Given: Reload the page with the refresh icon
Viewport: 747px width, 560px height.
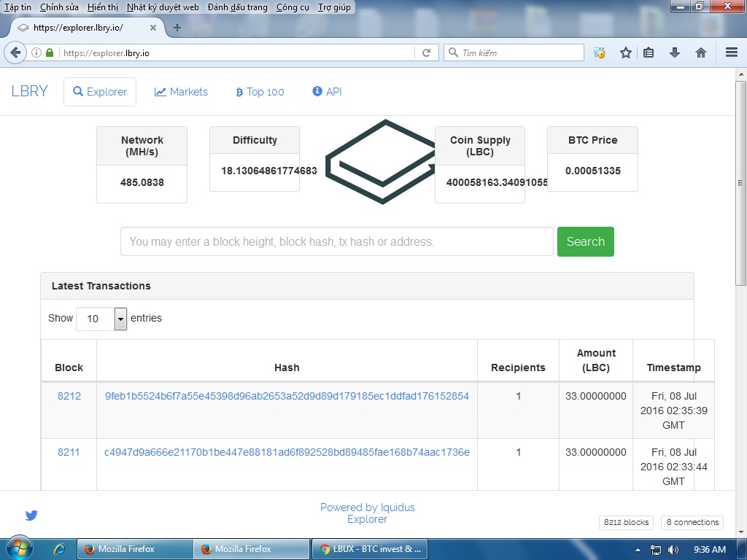Looking at the screenshot, I should tap(426, 52).
